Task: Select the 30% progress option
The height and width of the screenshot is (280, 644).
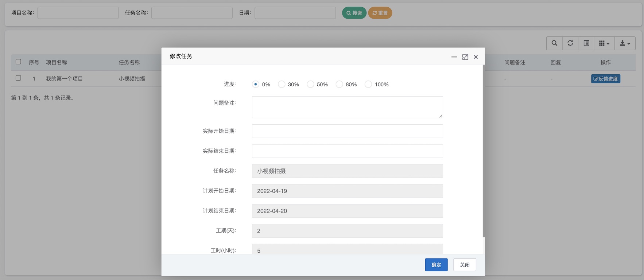Action: point(282,84)
